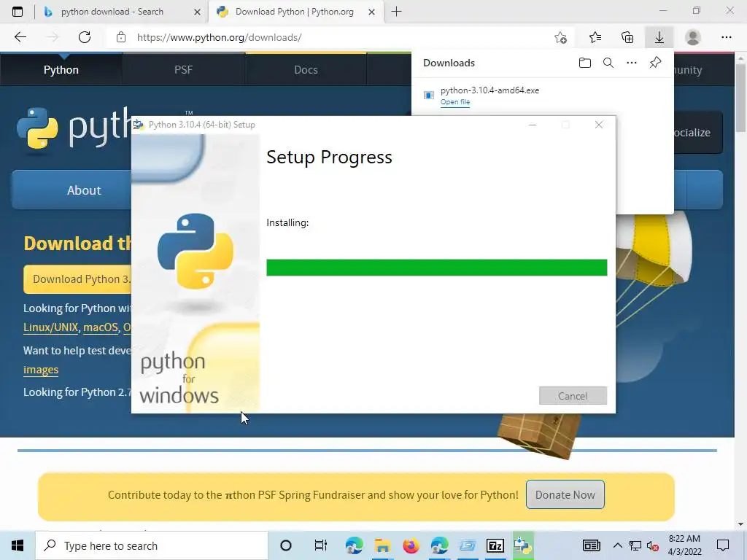Open Task View in taskbar

click(321, 545)
